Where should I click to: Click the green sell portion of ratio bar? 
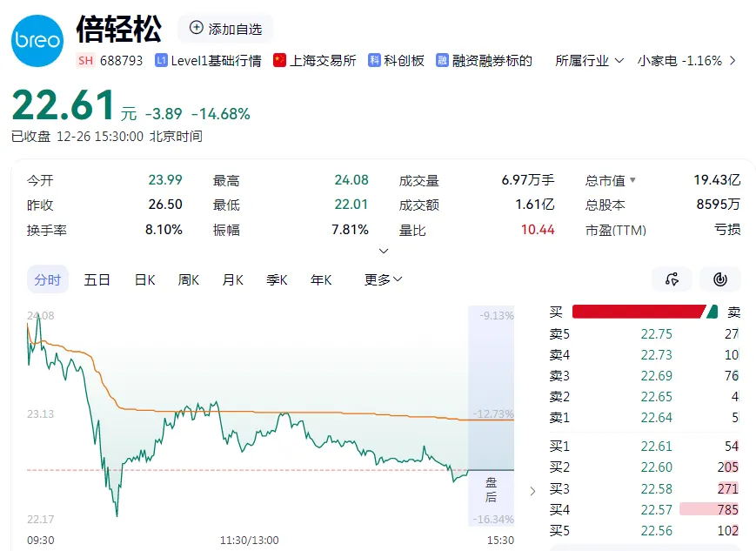coord(713,312)
